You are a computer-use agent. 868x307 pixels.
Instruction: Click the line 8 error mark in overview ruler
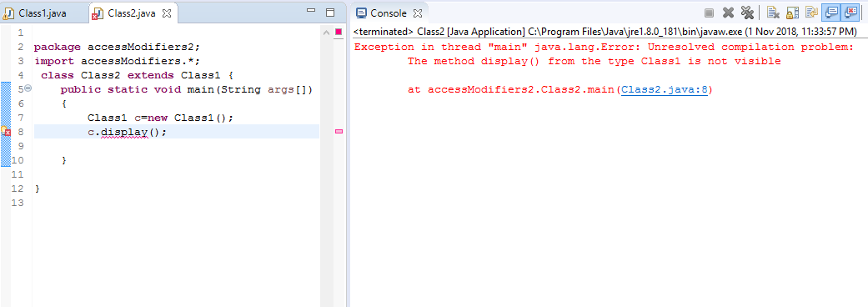[x=339, y=131]
